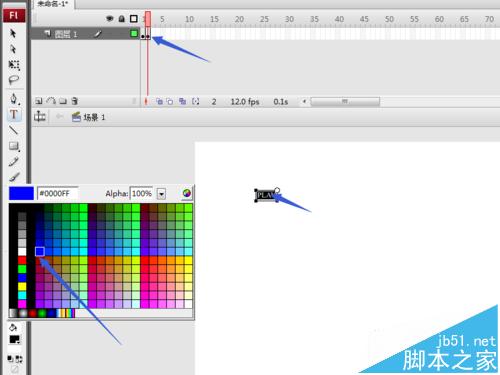Select layer 1 in the timeline
Viewport: 500px width, 375px height.
click(85, 34)
